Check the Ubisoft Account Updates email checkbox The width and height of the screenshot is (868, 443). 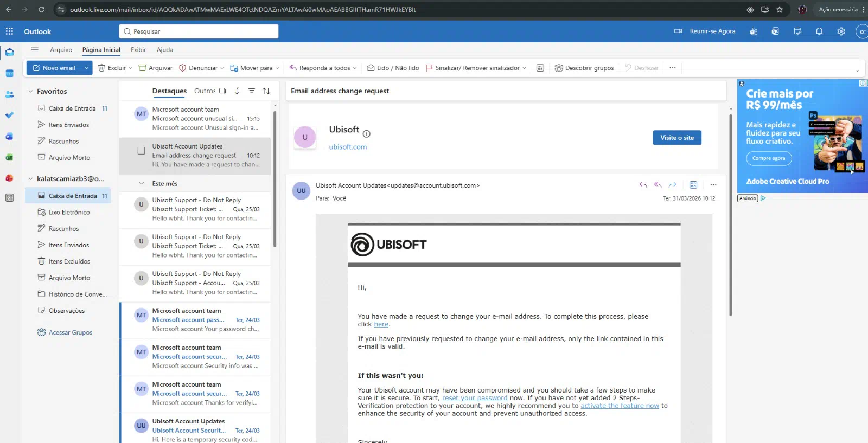[x=141, y=151]
